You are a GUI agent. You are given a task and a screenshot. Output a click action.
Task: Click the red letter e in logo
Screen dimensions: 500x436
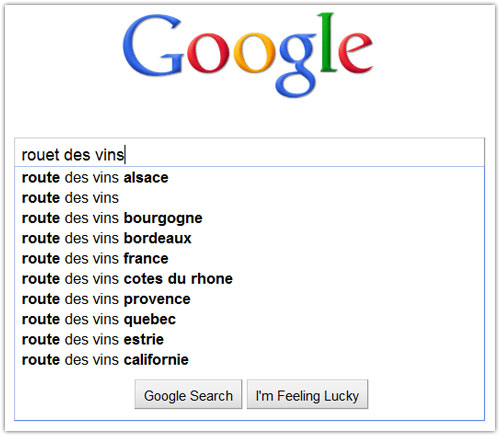(355, 53)
